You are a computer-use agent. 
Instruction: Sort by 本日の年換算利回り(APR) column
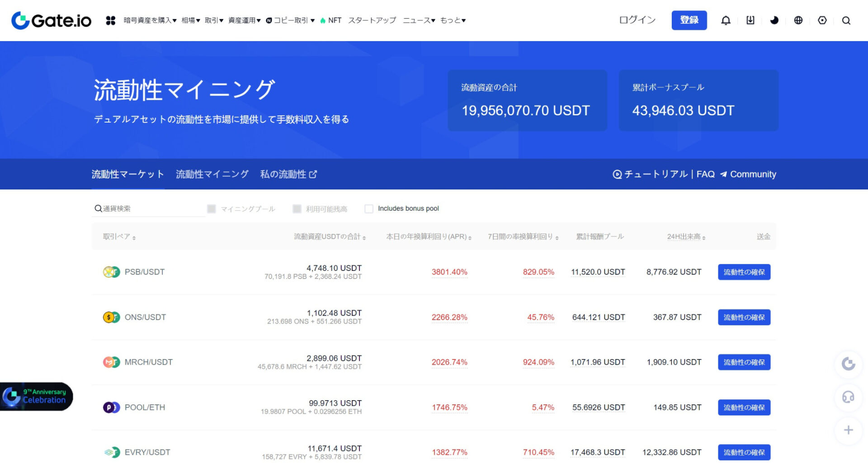(429, 236)
